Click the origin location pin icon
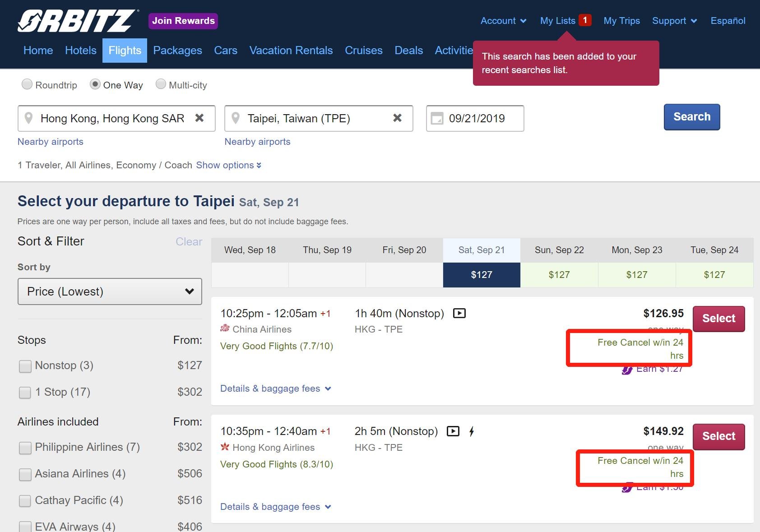 coord(28,118)
